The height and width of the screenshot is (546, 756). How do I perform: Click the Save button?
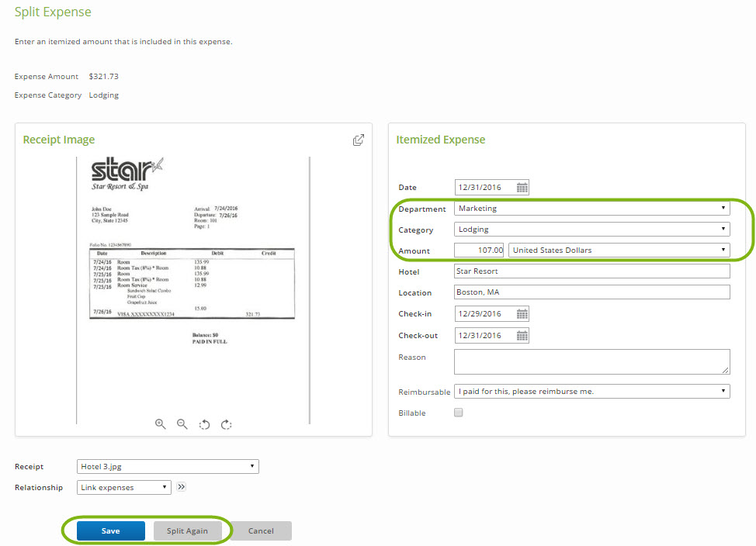(111, 530)
